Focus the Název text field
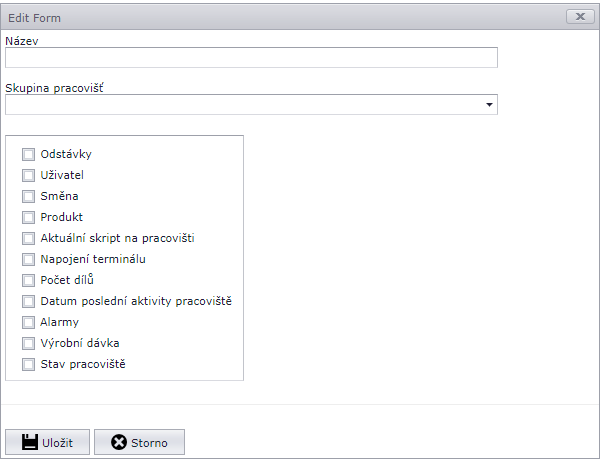This screenshot has width=604, height=460. click(251, 58)
